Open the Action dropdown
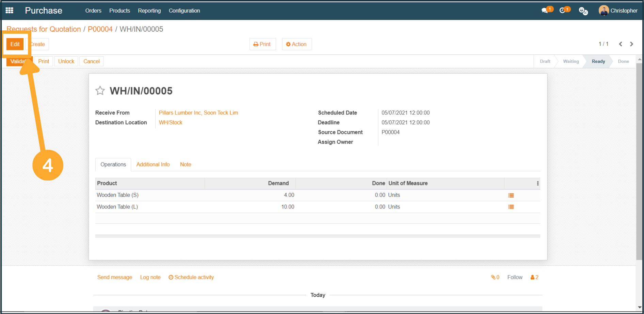 tap(296, 44)
